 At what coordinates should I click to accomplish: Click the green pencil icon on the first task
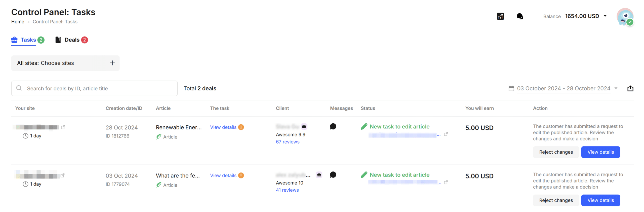364,126
